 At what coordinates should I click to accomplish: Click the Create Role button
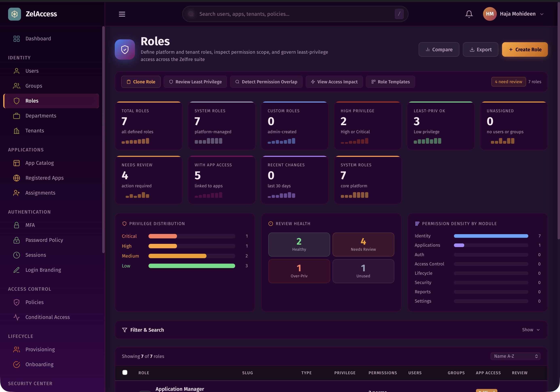[x=525, y=49]
